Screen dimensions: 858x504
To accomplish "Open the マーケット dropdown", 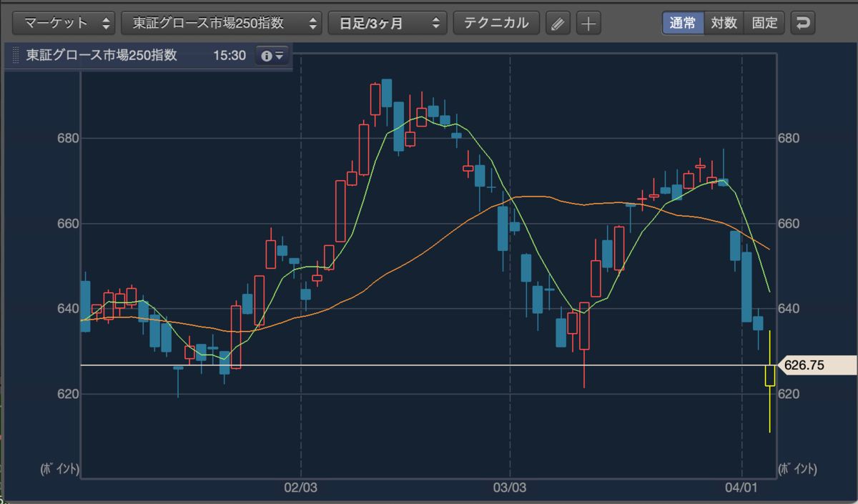I will 64,23.
